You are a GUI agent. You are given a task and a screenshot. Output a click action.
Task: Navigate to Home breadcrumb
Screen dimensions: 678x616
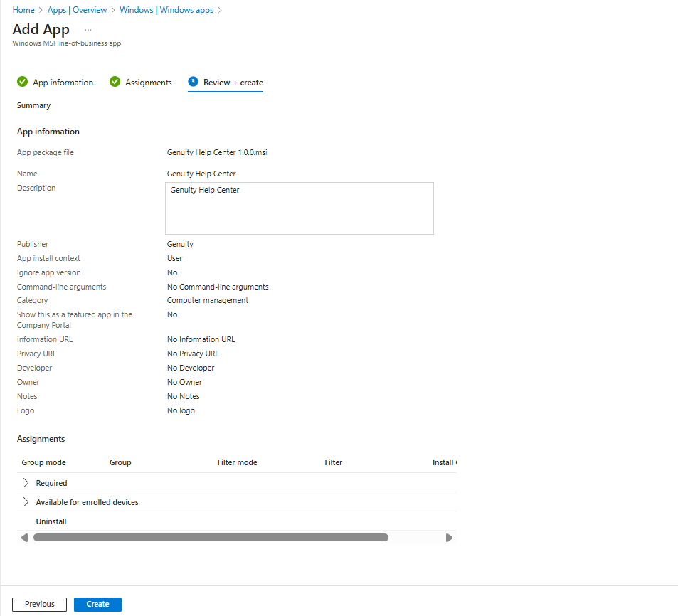tap(23, 10)
